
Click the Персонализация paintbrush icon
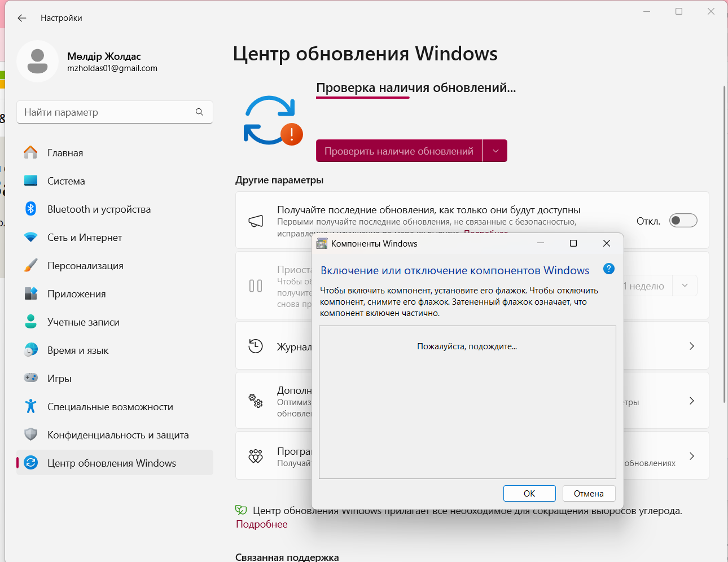(31, 265)
